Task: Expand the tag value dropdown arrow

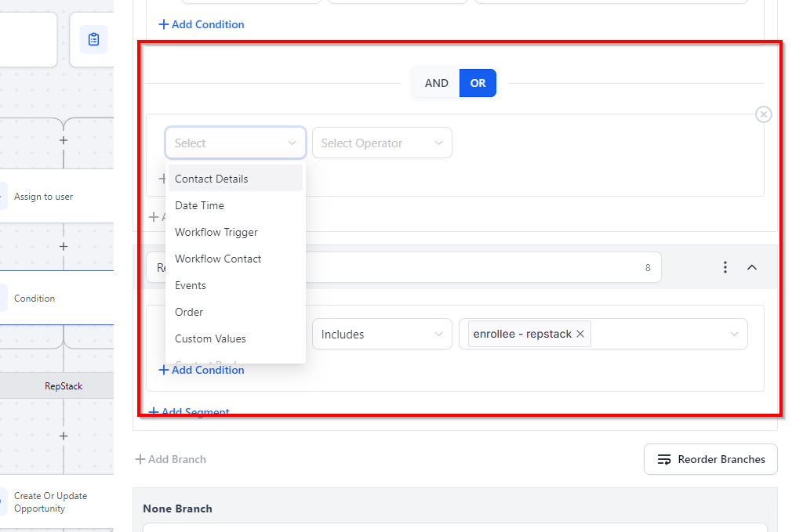Action: 734,334
